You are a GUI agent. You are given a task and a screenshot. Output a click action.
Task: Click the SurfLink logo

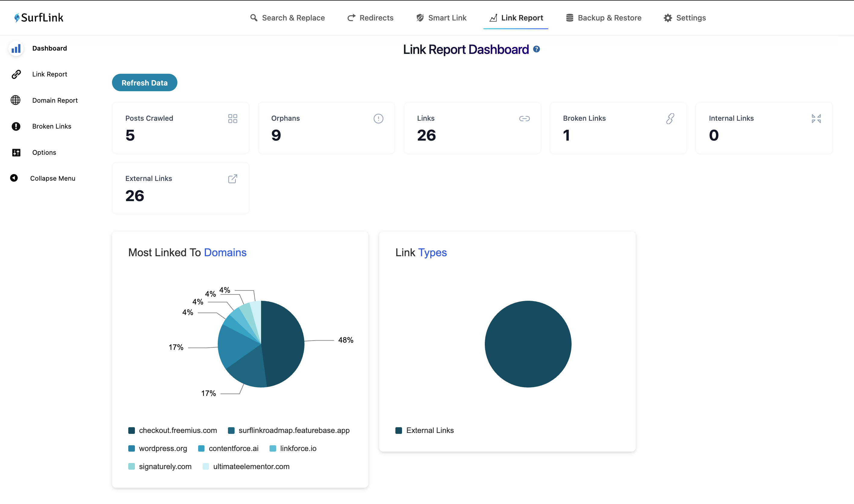tap(39, 18)
